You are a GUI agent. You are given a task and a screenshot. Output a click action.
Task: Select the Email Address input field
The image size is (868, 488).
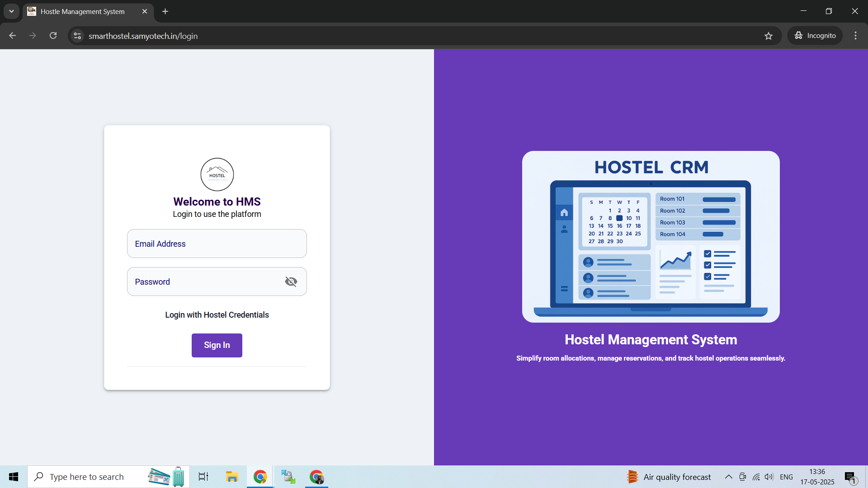[217, 244]
